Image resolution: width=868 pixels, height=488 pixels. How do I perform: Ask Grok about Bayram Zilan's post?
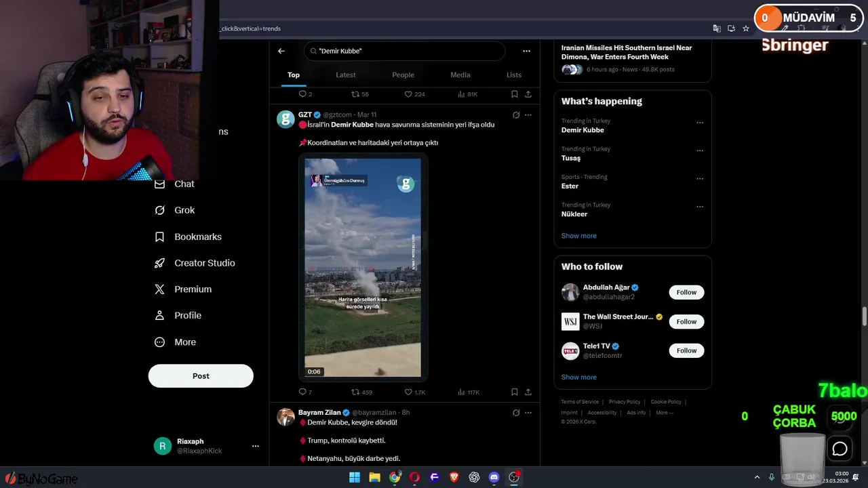coord(516,413)
